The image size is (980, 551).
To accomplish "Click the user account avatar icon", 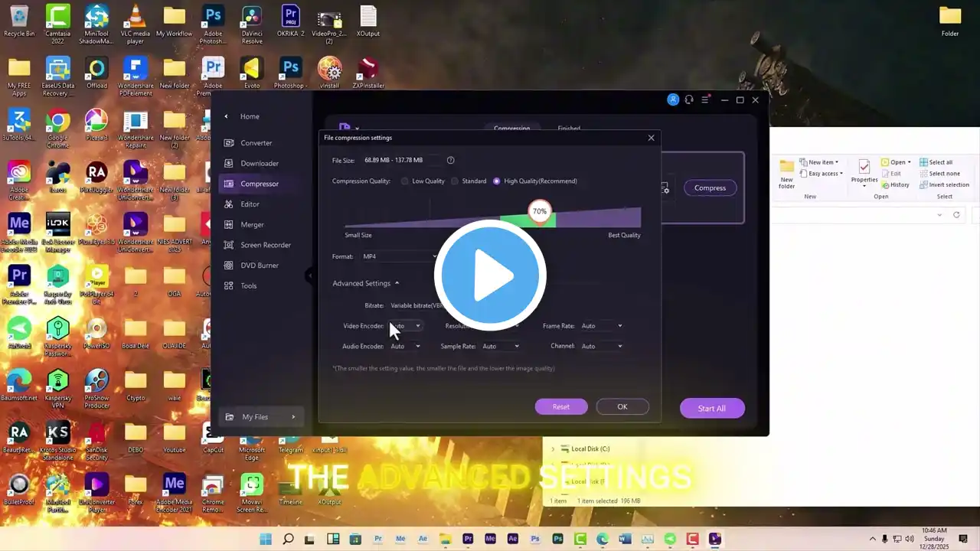I will (673, 100).
